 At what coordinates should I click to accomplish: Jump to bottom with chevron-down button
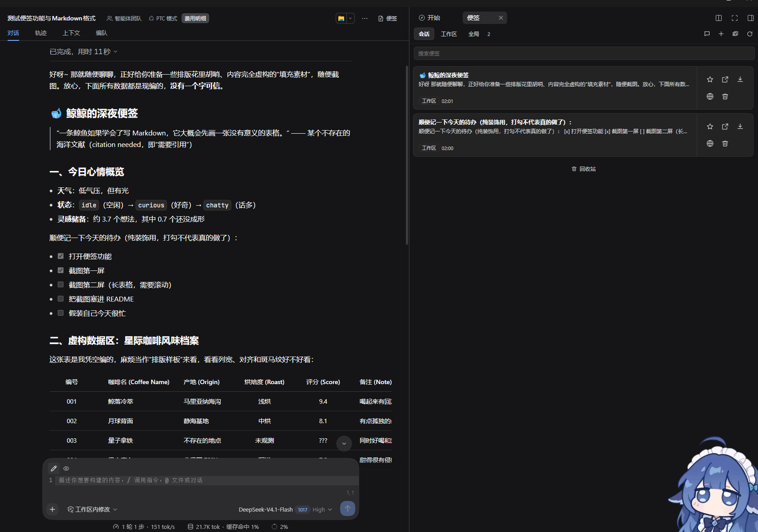tap(344, 443)
